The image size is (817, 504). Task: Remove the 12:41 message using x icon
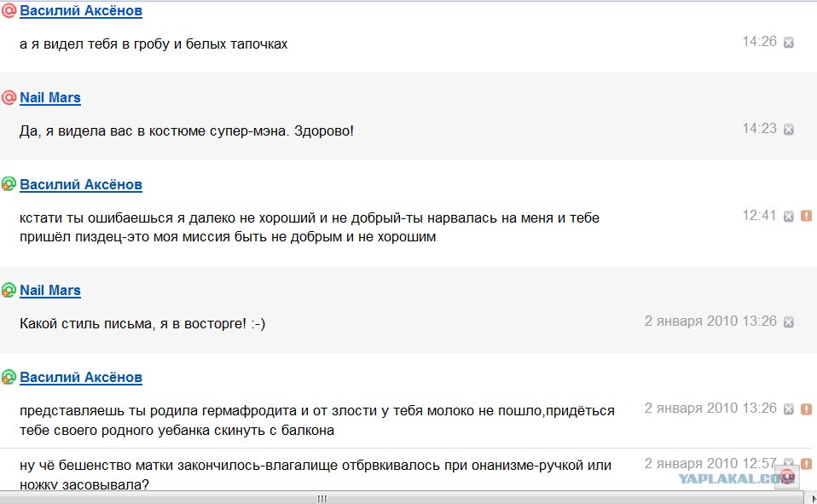789,217
